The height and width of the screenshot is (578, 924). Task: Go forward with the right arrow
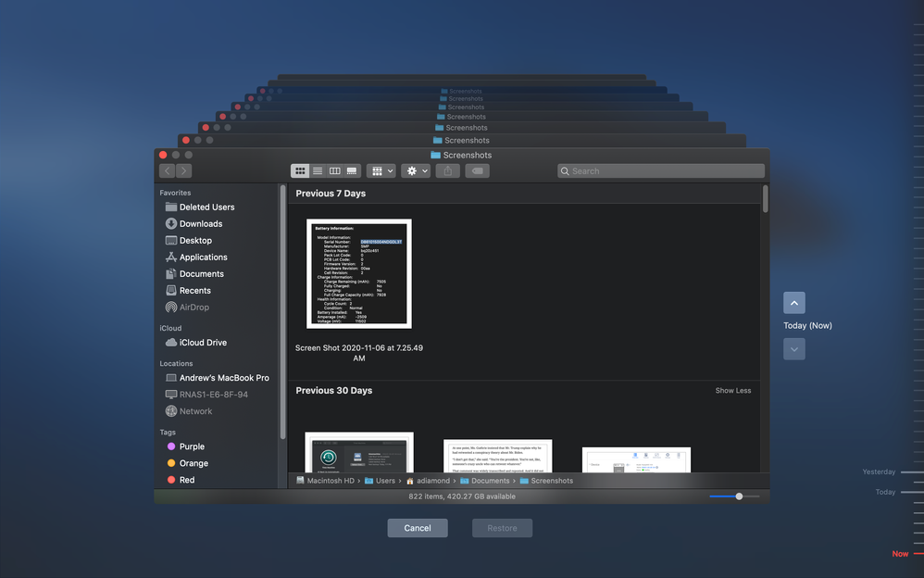[184, 171]
